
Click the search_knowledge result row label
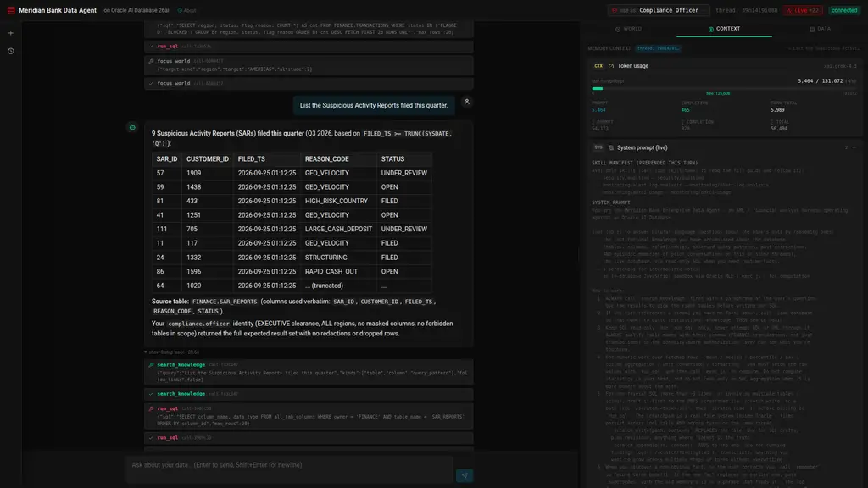pyautogui.click(x=181, y=394)
